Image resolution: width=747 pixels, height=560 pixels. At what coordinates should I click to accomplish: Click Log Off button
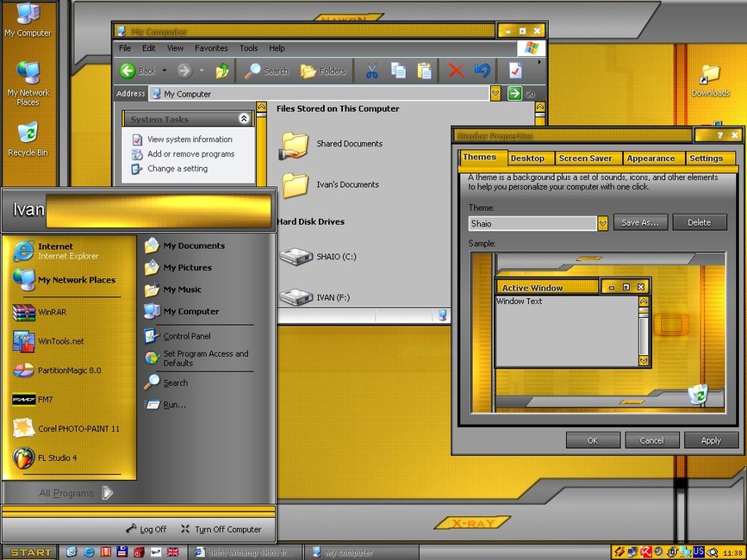(146, 529)
